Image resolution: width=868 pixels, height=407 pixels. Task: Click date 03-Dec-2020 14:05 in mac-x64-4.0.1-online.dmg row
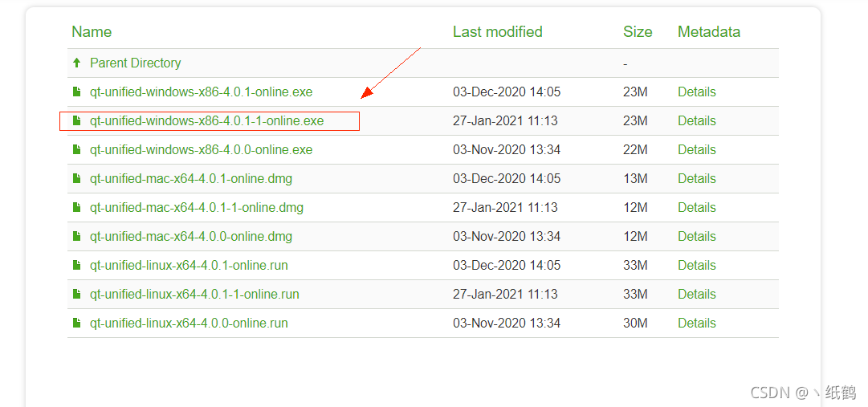507,178
